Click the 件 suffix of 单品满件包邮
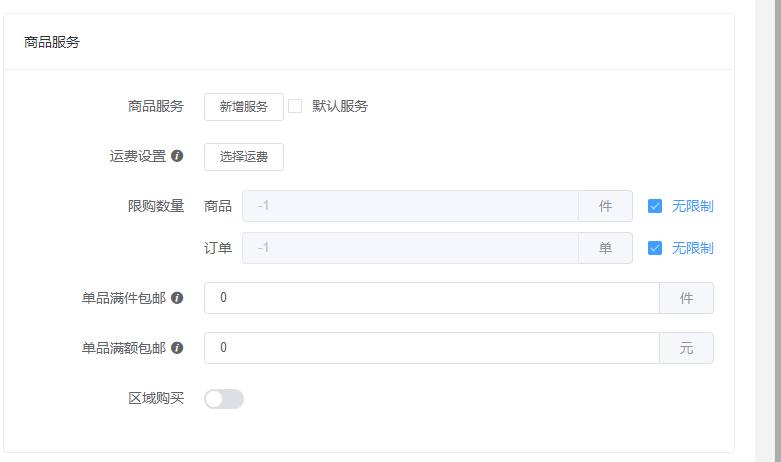The width and height of the screenshot is (781, 462). point(686,298)
